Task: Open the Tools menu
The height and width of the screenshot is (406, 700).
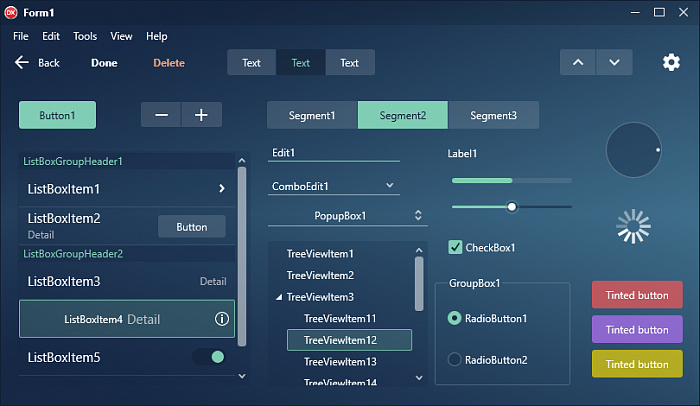Action: (85, 36)
